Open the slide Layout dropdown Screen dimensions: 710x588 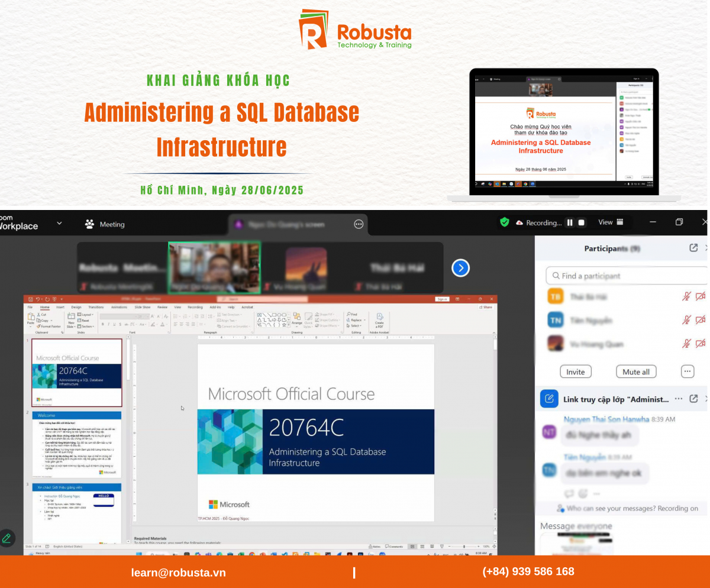click(85, 315)
